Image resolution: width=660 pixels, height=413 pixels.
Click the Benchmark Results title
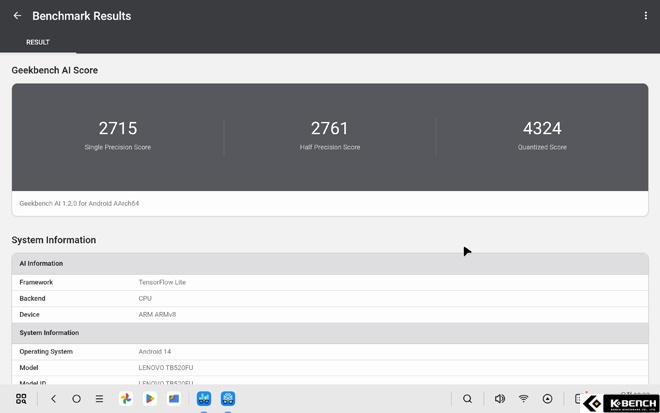[x=82, y=16]
